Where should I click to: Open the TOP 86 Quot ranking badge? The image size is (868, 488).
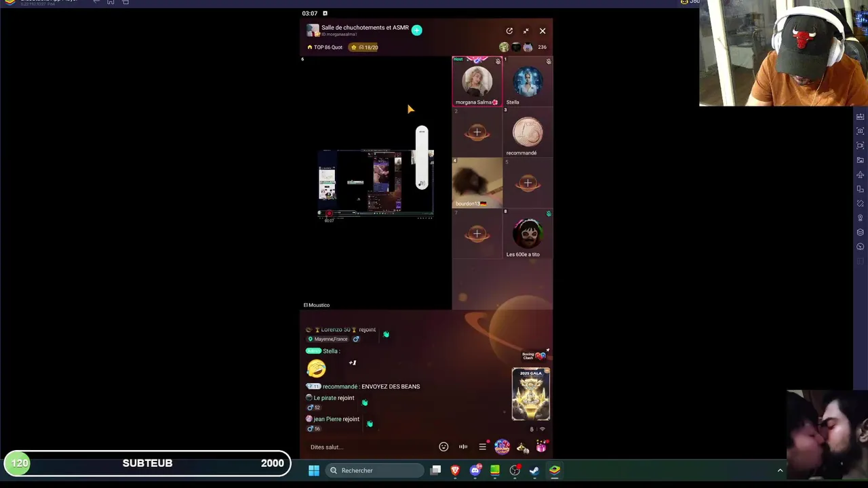click(x=325, y=47)
